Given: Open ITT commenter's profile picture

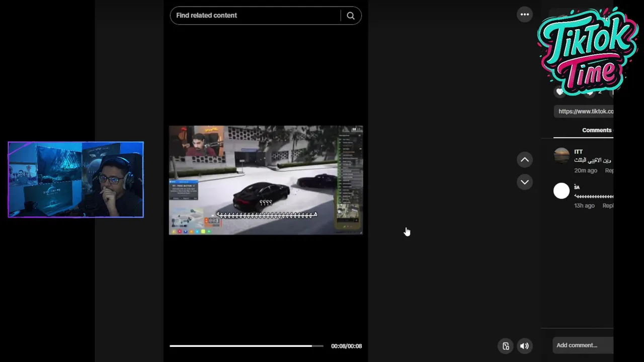Looking at the screenshot, I should (x=561, y=155).
